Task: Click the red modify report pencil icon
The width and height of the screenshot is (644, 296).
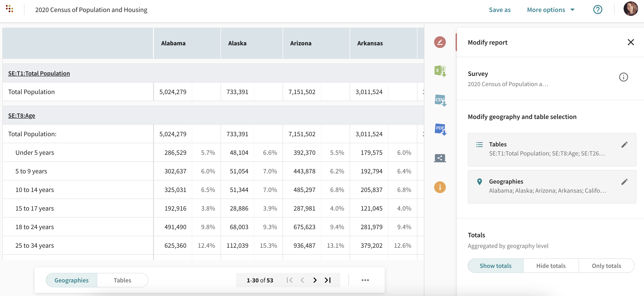Action: (440, 42)
